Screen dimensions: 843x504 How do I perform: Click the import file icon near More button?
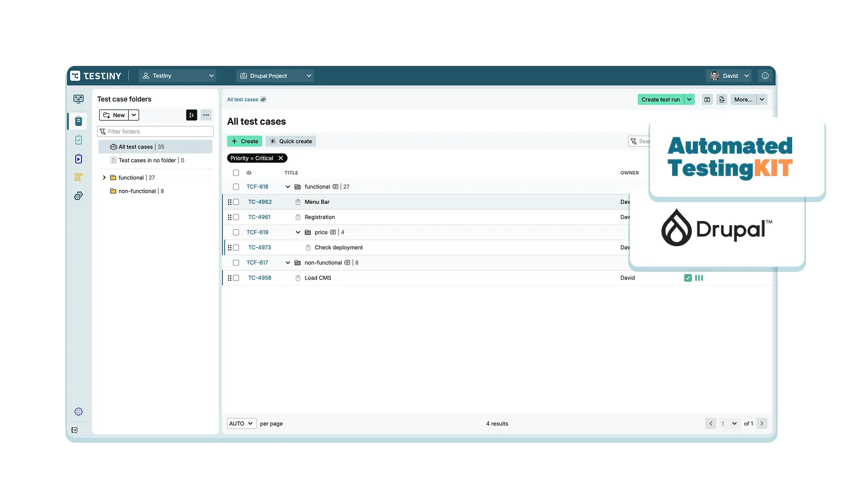pos(722,99)
